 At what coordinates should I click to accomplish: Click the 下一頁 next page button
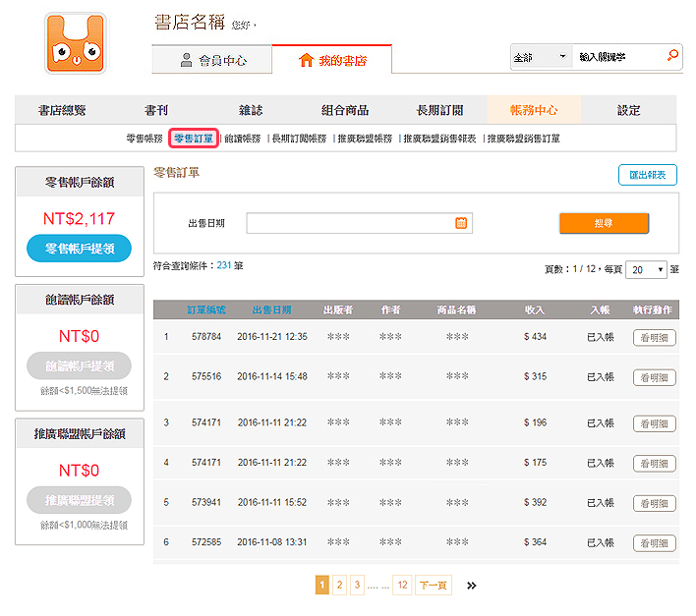(433, 585)
